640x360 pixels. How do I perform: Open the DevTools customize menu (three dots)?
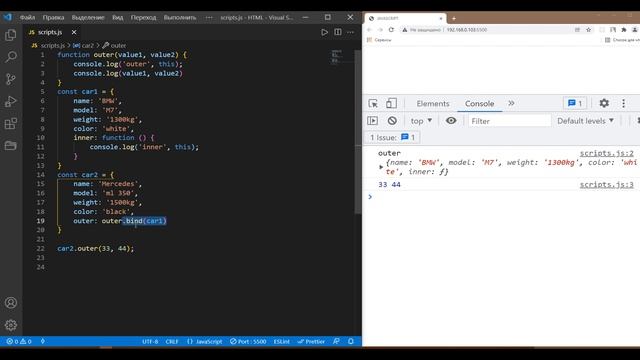623,104
